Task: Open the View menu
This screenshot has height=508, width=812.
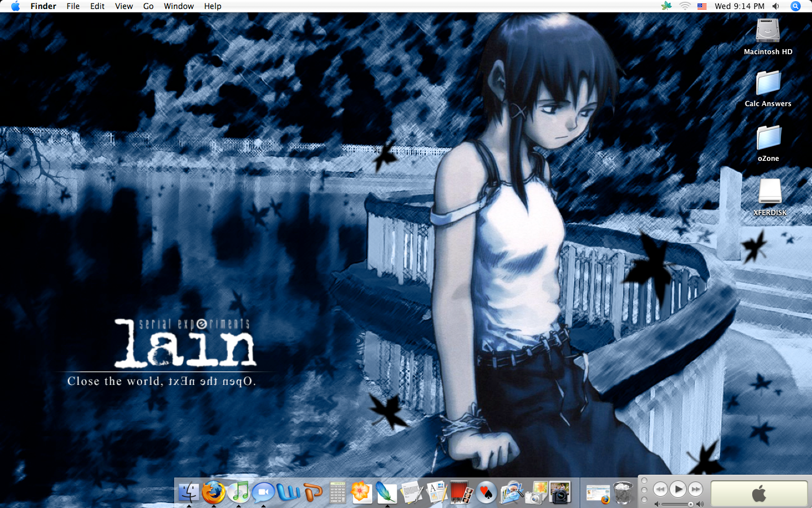Action: 124,6
